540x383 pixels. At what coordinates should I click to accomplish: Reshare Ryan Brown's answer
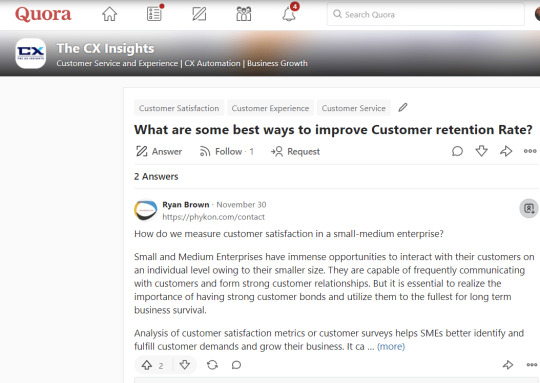[x=212, y=365]
